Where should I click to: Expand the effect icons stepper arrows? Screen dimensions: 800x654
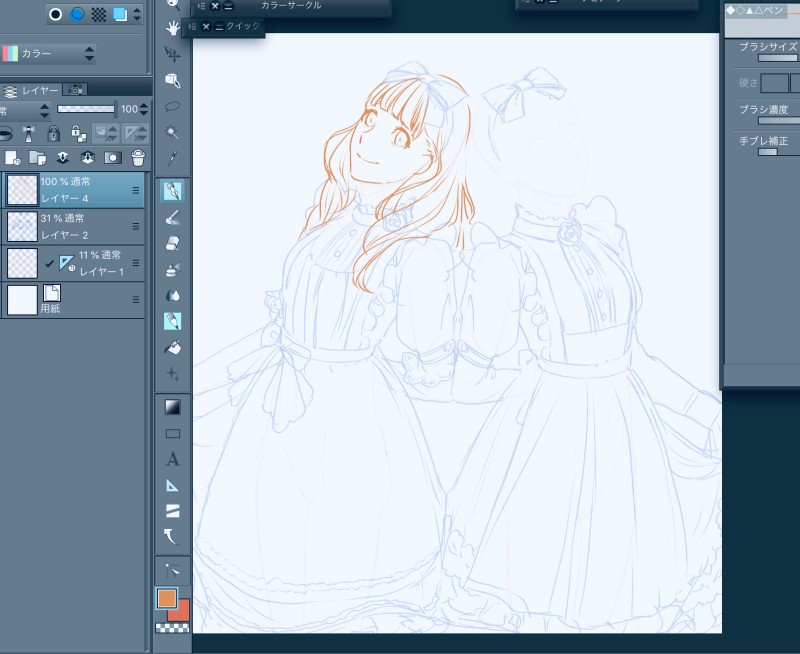point(137,14)
